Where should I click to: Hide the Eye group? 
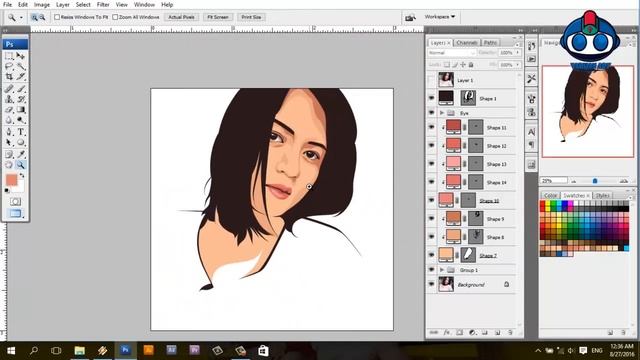coord(431,113)
